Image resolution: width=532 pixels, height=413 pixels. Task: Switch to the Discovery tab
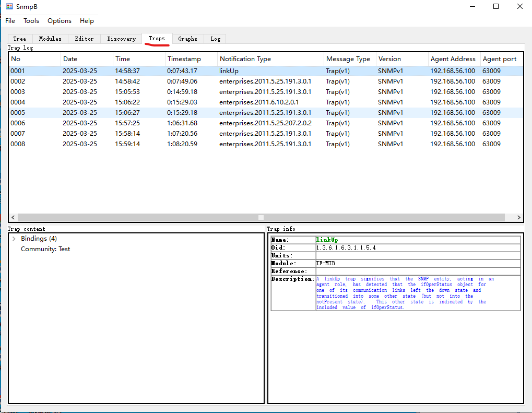121,39
